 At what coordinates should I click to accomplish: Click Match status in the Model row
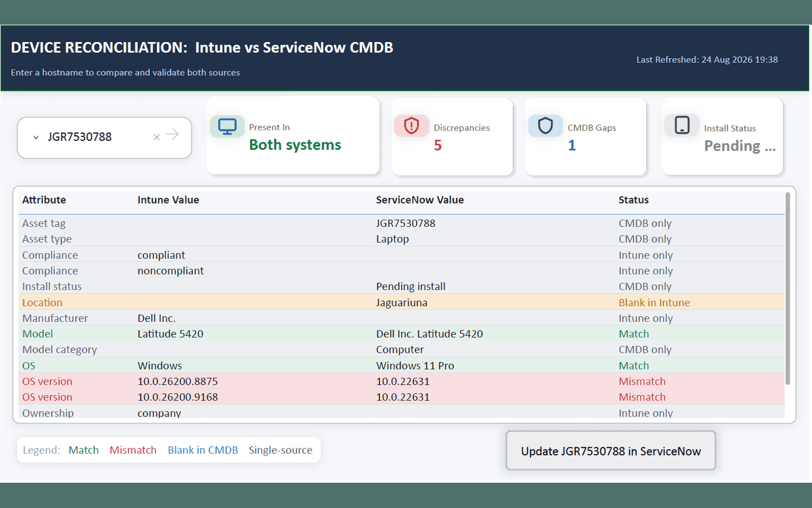tap(634, 334)
